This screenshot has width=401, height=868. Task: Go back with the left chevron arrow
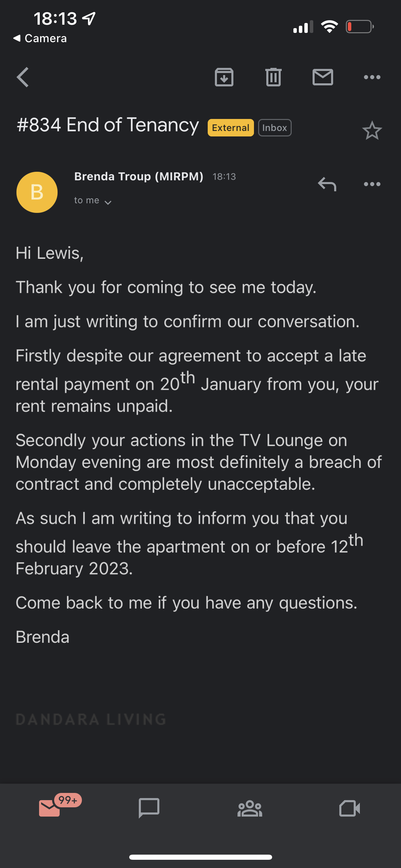click(23, 77)
